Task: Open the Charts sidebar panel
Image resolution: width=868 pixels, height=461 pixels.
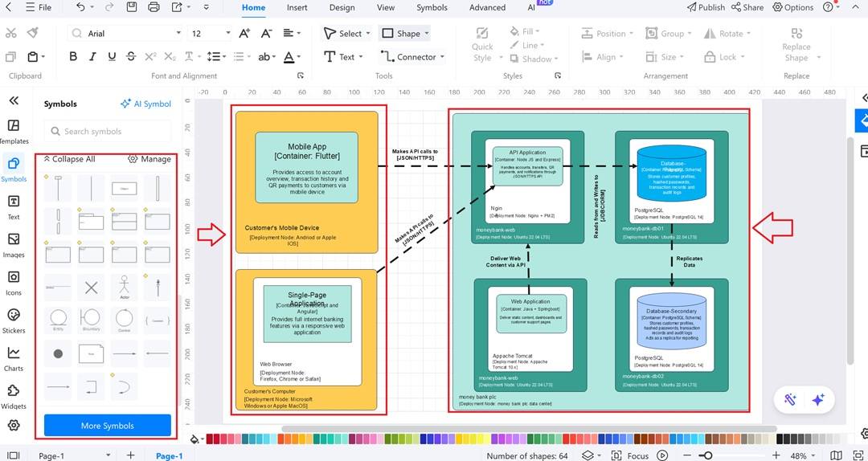Action: [x=14, y=359]
